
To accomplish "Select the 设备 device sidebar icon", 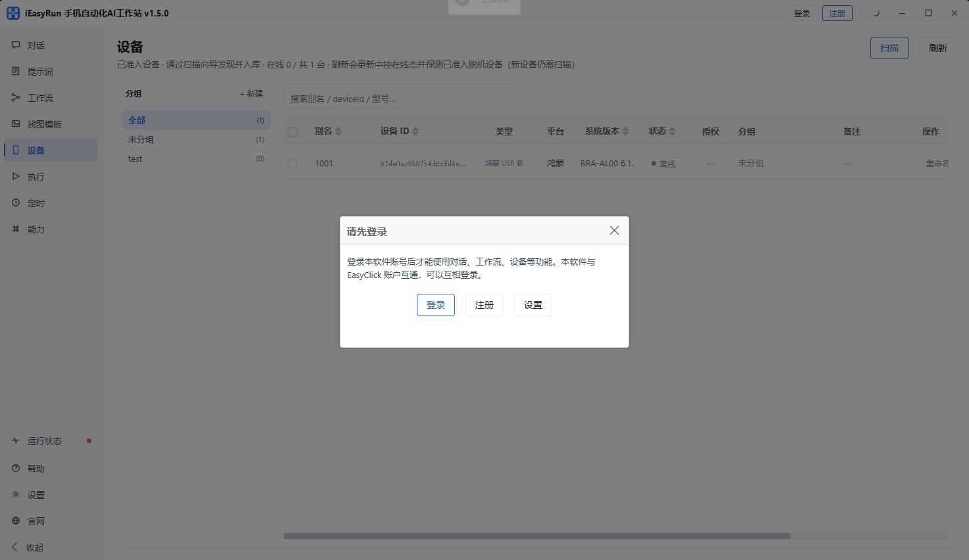I will tap(16, 150).
